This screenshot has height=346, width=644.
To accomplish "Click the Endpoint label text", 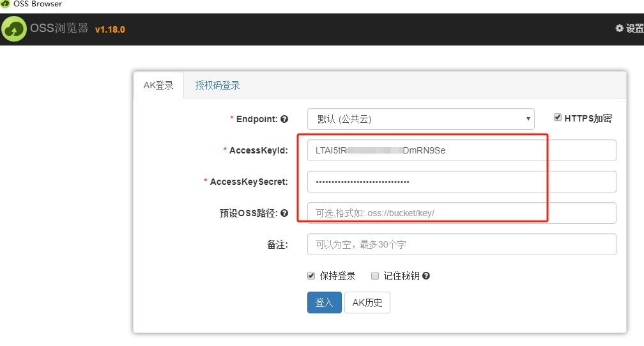I will coord(257,119).
